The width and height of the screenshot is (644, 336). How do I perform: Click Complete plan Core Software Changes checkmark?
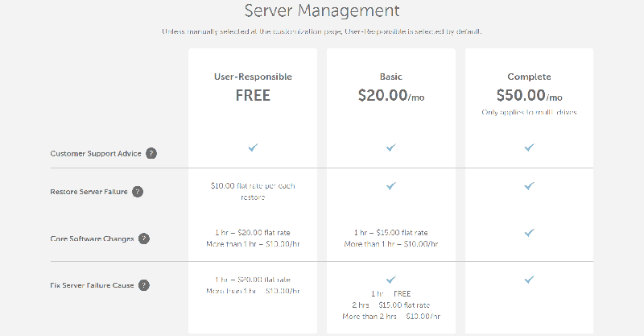[x=529, y=232]
